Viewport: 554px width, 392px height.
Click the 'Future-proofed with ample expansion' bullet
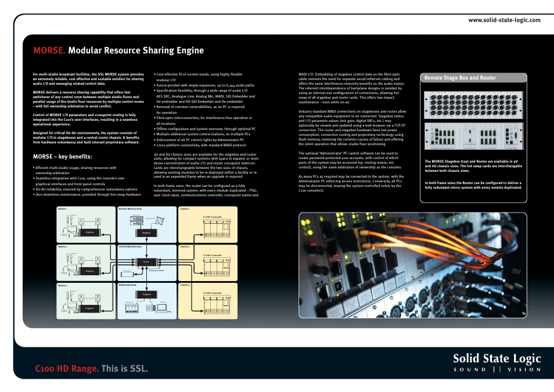[x=204, y=85]
